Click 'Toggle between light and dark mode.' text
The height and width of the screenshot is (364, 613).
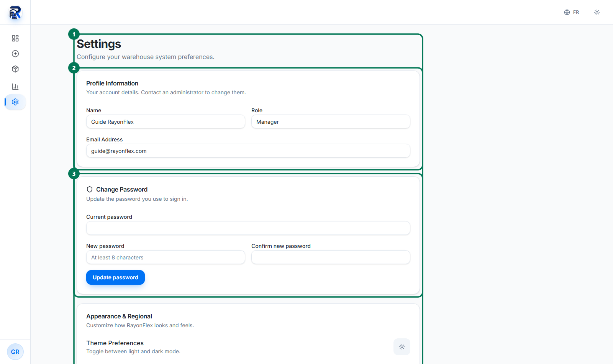(133, 351)
